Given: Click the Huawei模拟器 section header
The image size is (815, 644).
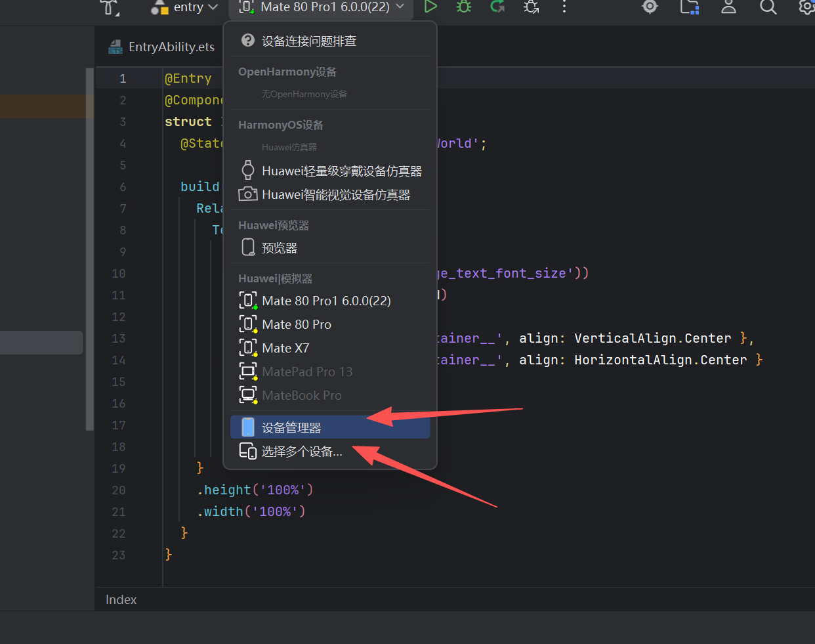Looking at the screenshot, I should (276, 278).
